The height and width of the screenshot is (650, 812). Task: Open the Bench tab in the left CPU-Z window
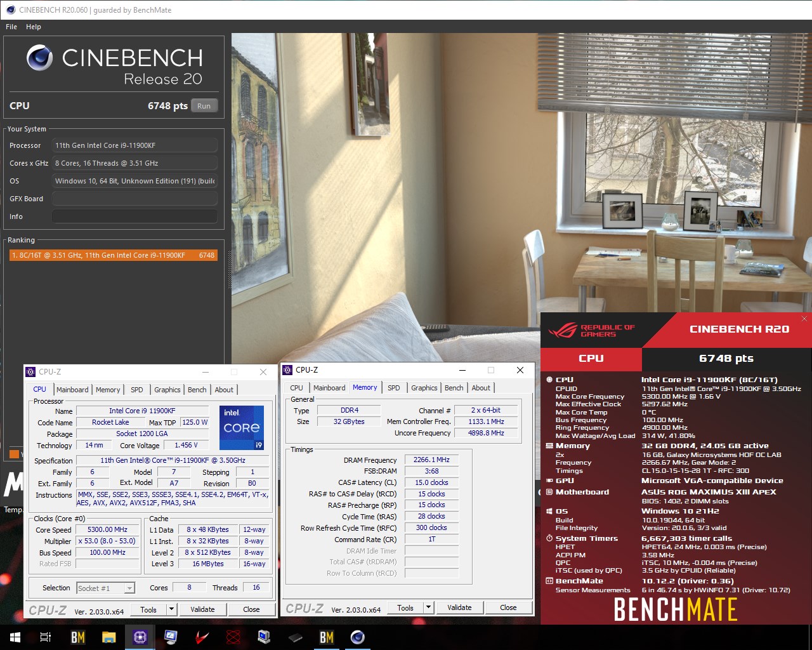tap(197, 390)
